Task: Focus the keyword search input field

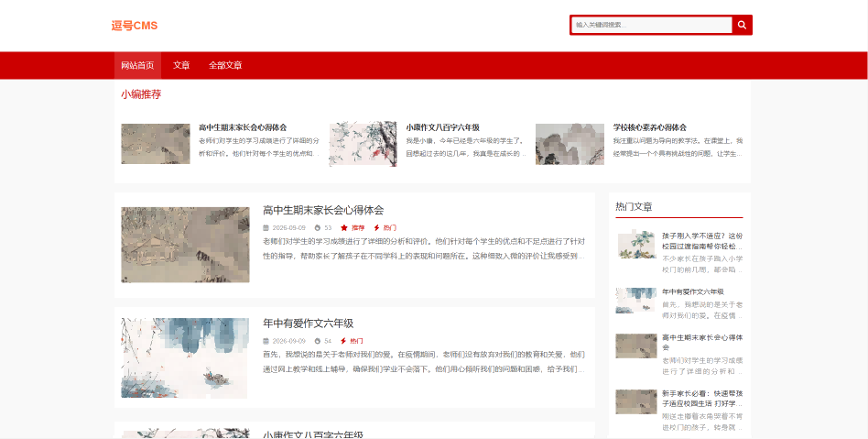Action: [x=652, y=25]
